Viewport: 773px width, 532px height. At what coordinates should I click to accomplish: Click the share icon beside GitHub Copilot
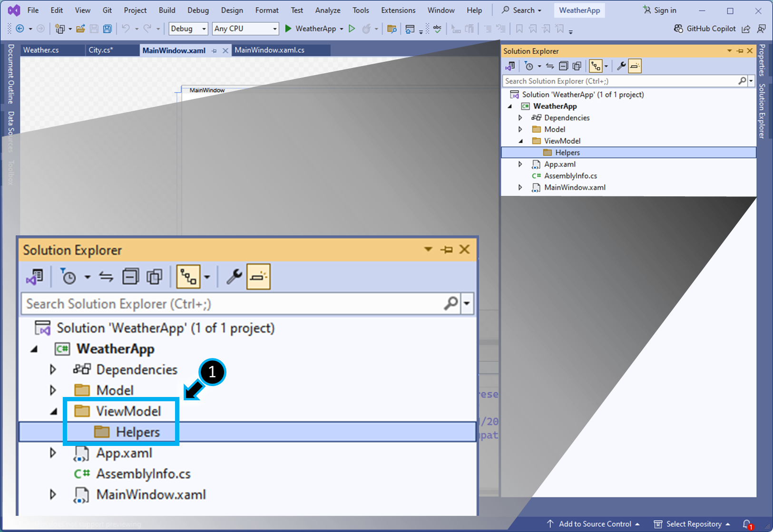click(746, 29)
